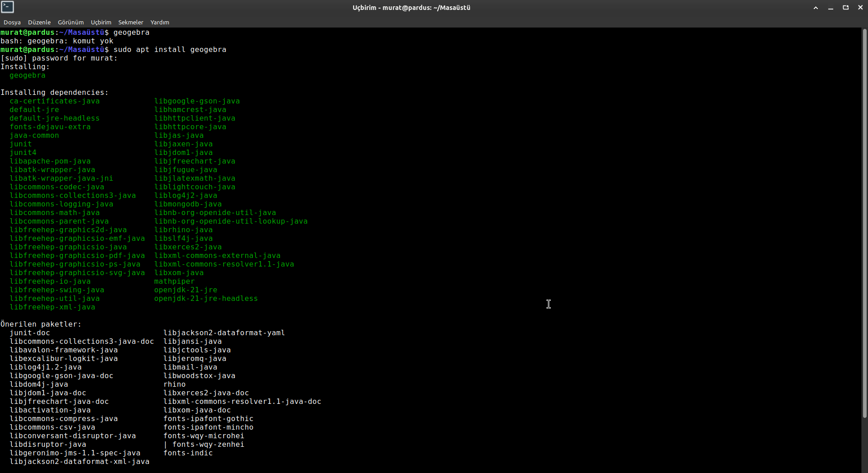
Task: Click the 'junit4' package name
Action: tap(23, 153)
